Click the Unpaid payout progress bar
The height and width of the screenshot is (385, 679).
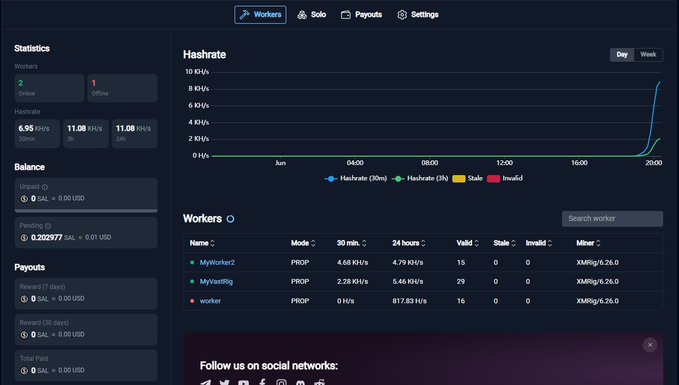[x=86, y=211]
